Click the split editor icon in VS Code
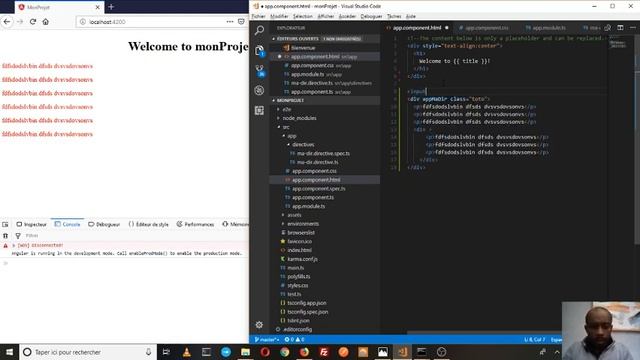The height and width of the screenshot is (360, 640). pos(620,28)
